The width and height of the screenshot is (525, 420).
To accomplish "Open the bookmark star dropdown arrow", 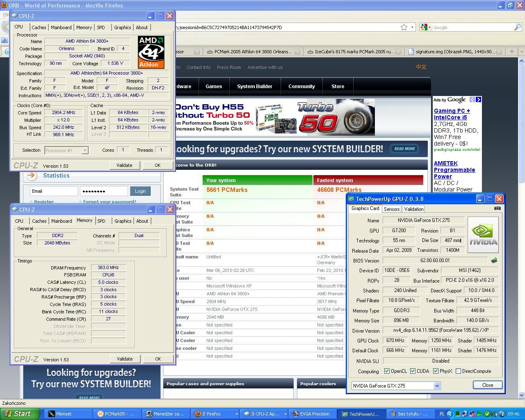I will pyautogui.click(x=412, y=27).
